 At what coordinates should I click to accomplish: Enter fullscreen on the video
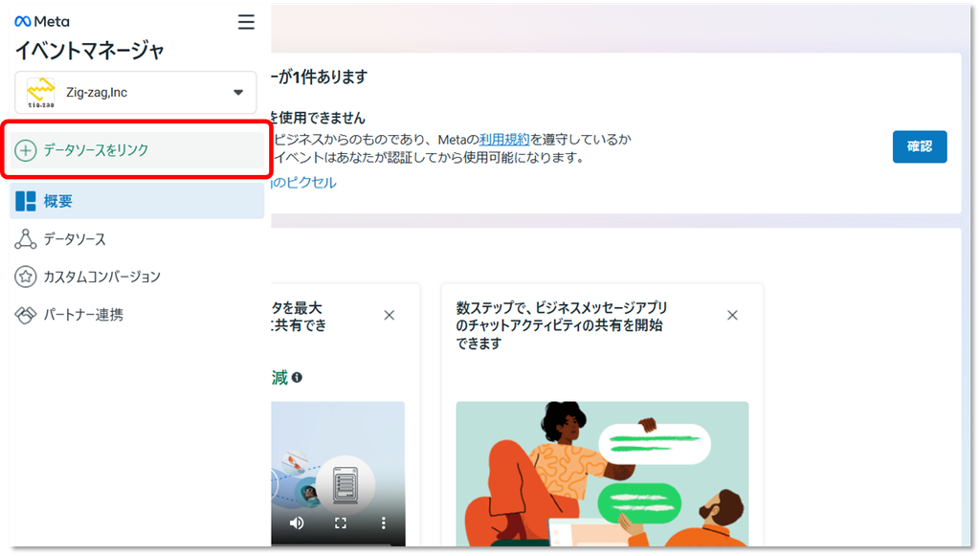[341, 523]
